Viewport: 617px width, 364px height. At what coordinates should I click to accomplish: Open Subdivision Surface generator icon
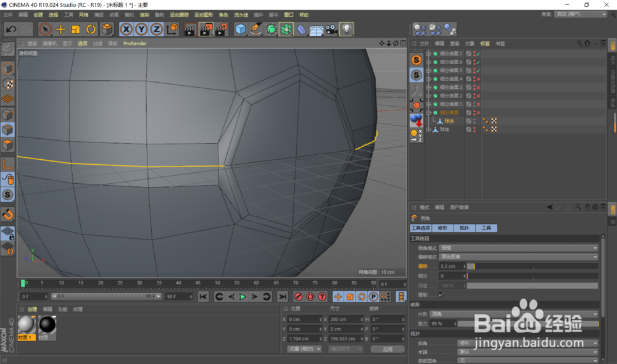[x=271, y=29]
